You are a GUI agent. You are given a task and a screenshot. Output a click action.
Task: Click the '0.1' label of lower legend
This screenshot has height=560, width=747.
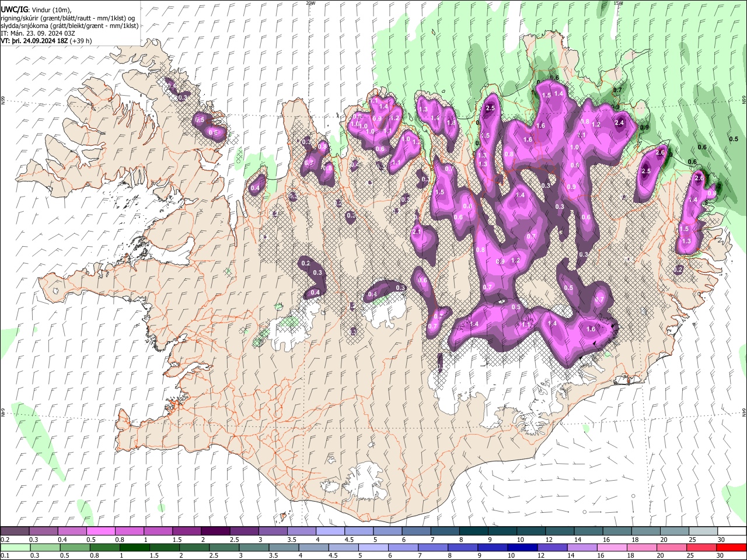(5, 555)
